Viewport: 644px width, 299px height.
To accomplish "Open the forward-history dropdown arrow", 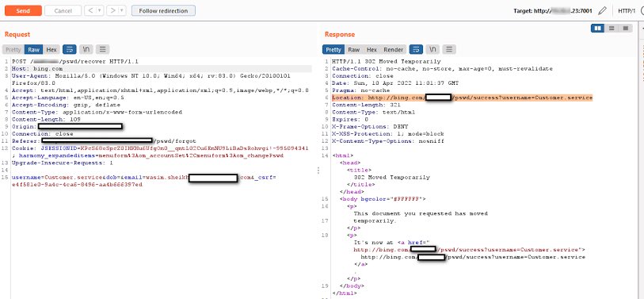I will tap(122, 10).
